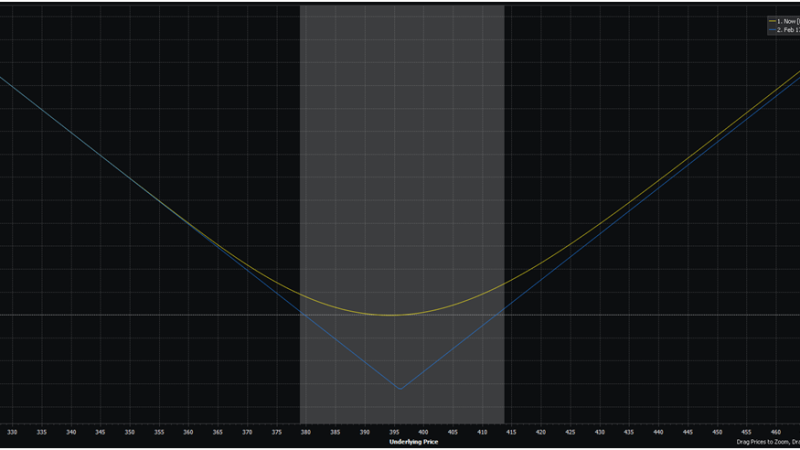Click the 430 price label on axis
Screen dimensions: 800x450
coord(600,432)
